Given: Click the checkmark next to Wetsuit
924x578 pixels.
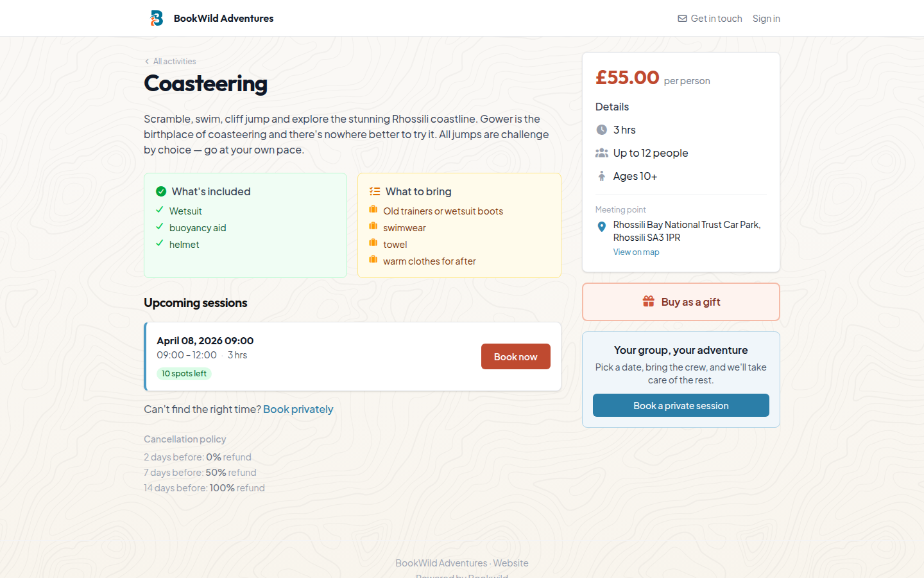Looking at the screenshot, I should 160,211.
